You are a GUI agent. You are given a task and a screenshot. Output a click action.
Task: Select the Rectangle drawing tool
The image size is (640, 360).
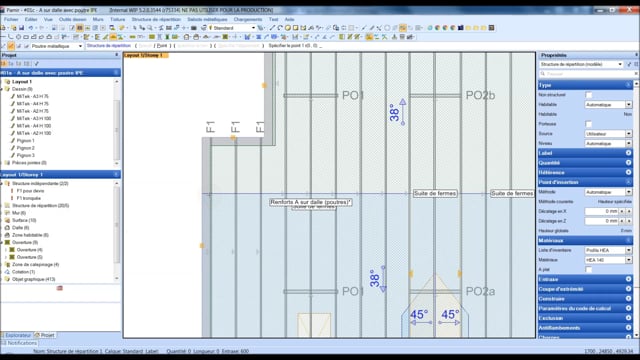click(x=296, y=28)
